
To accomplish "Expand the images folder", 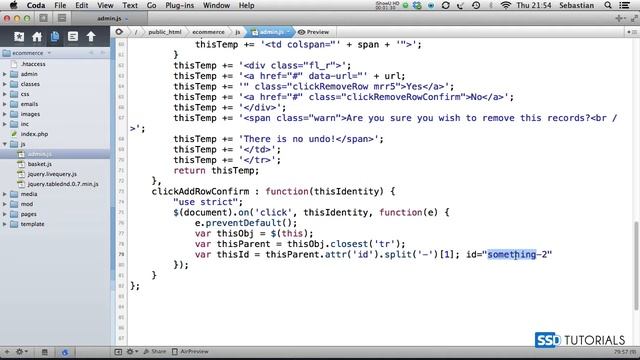I will tap(4, 114).
